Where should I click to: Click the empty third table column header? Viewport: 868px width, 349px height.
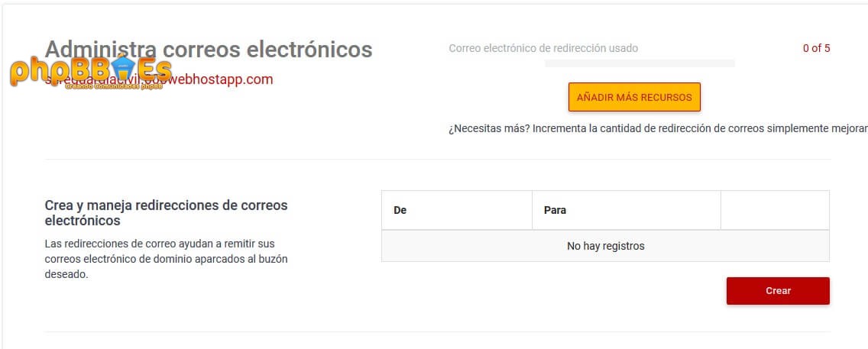774,210
